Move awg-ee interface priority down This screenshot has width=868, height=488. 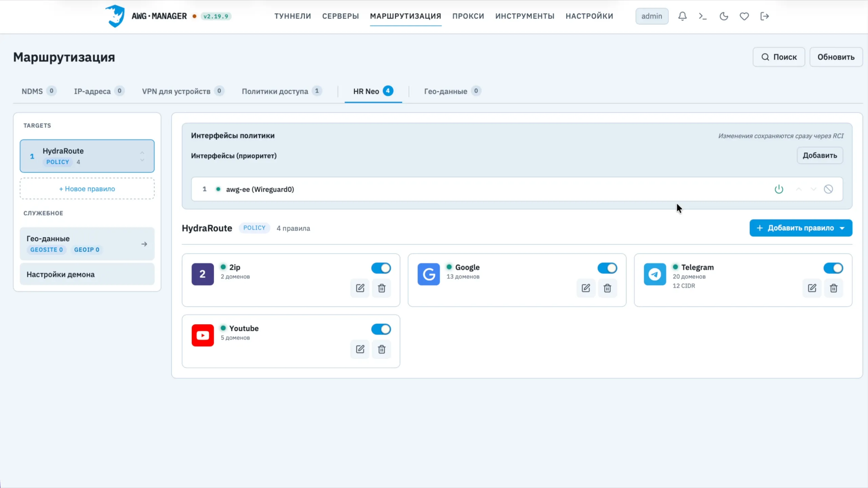813,189
